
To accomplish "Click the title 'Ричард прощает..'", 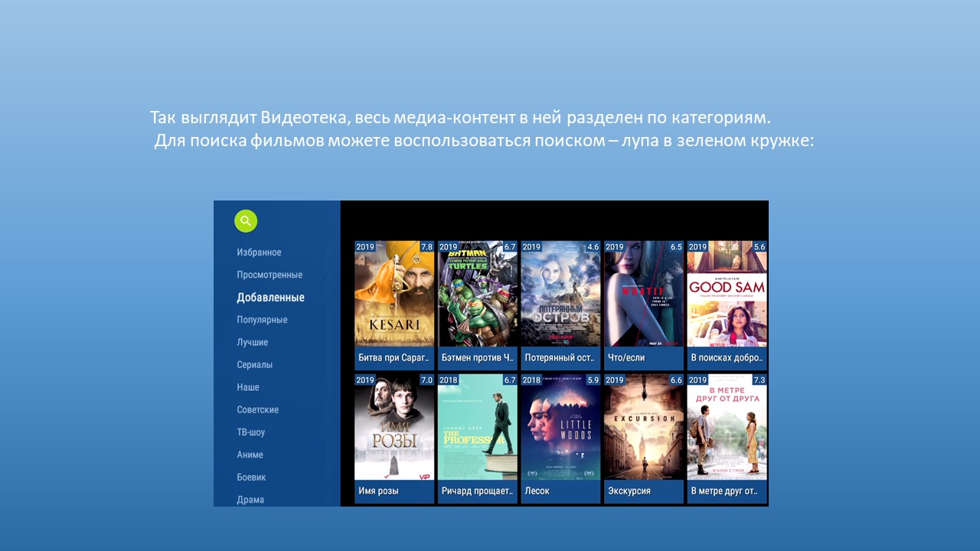I will 478,491.
